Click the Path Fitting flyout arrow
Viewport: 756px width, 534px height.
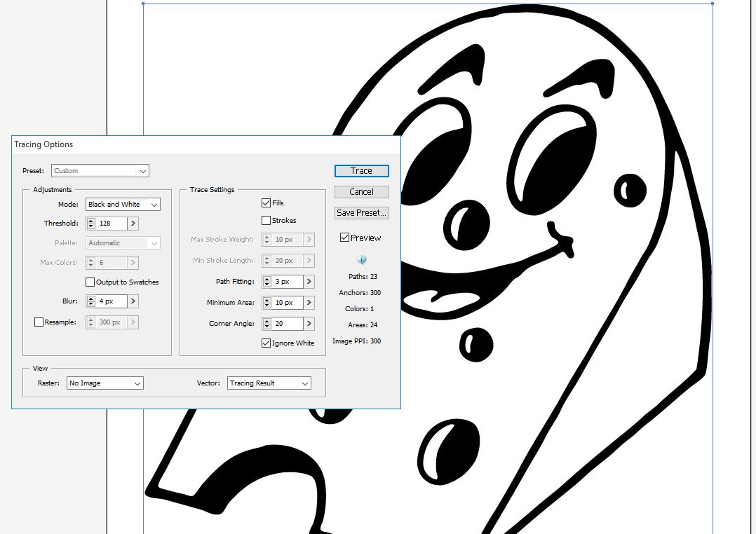point(309,282)
